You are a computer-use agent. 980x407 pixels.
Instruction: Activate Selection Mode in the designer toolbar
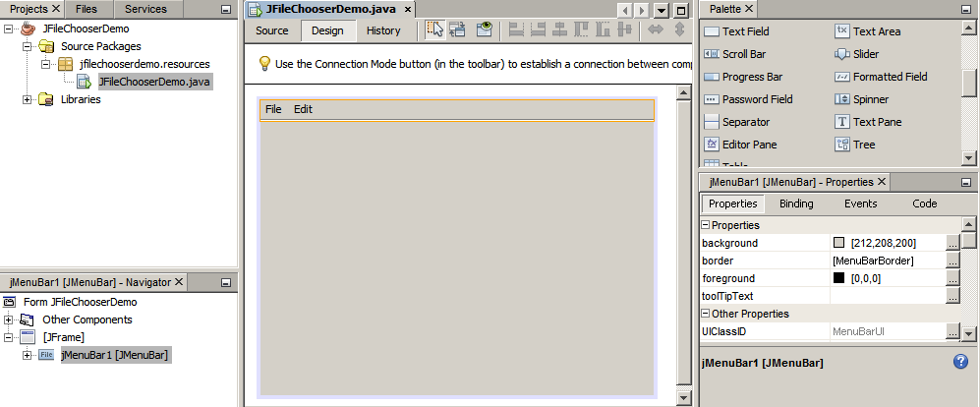tap(434, 30)
